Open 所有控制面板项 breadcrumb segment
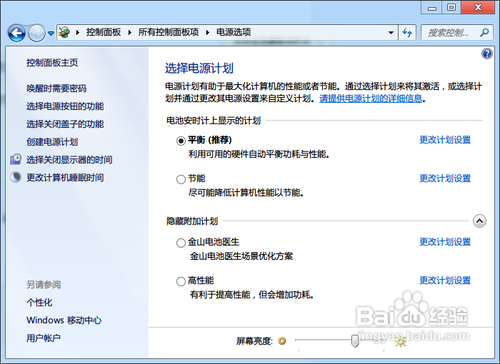This screenshot has height=364, width=500. point(168,32)
